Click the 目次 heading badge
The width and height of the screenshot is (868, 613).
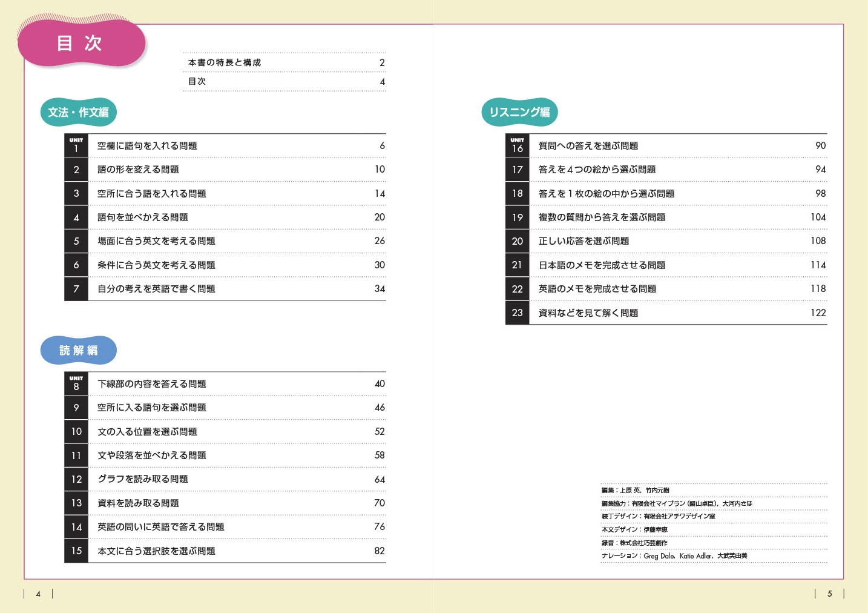pos(82,43)
